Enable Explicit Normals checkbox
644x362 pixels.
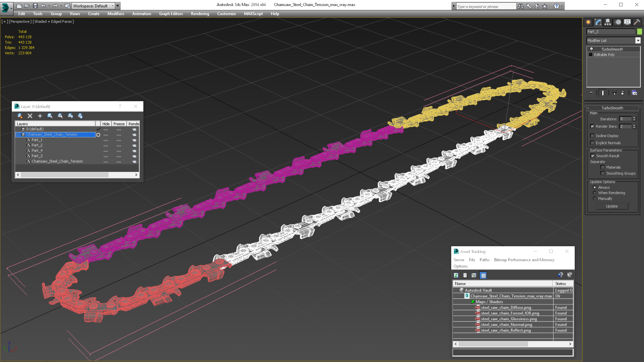[x=592, y=143]
